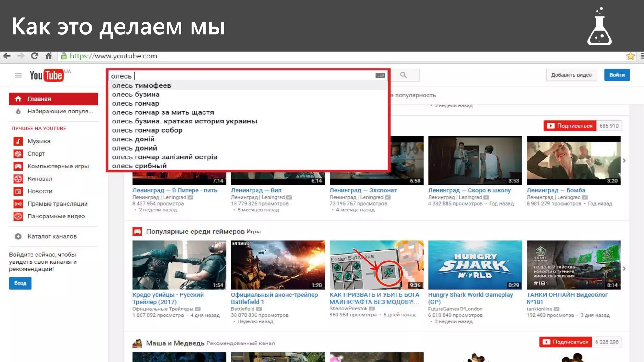
Task: Open video link Ленинград — Экспонат
Action: (x=363, y=190)
